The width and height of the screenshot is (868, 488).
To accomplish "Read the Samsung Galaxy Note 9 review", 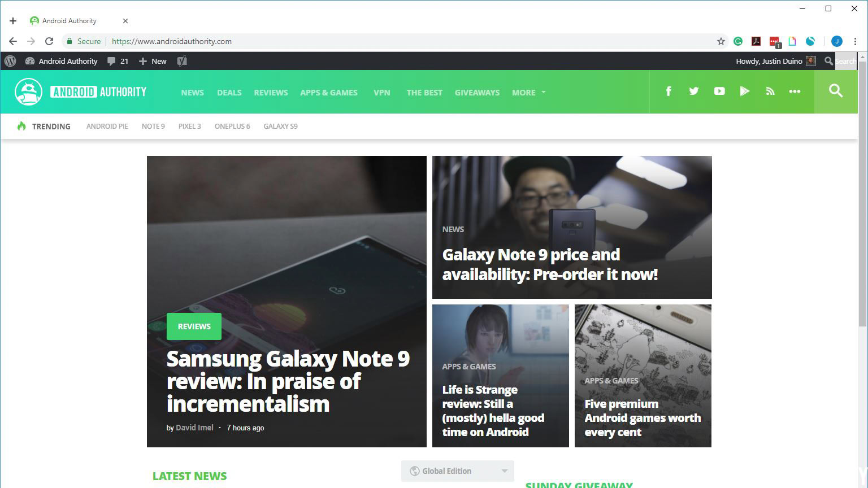I will click(x=288, y=381).
